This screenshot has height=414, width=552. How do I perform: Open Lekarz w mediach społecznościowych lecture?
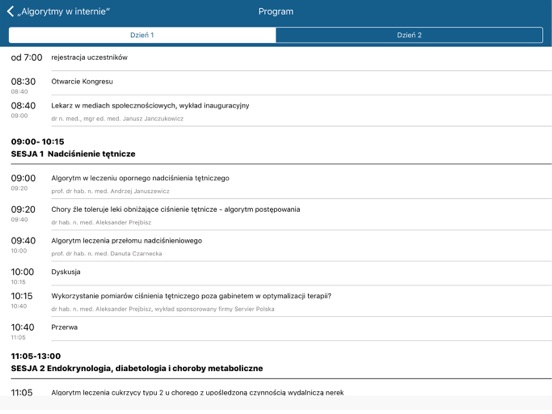150,106
